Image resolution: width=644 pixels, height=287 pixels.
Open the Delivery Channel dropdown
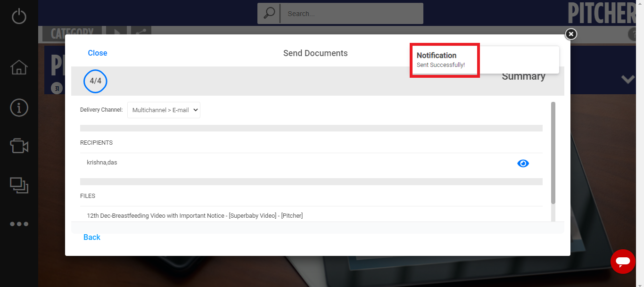164,110
